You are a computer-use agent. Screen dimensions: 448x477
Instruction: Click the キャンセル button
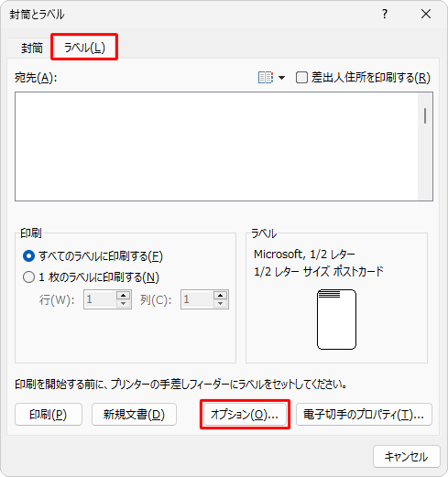click(406, 457)
